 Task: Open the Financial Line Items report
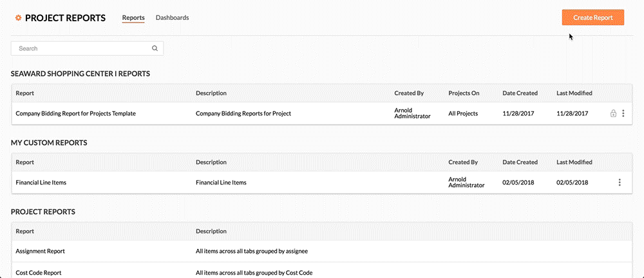(41, 183)
